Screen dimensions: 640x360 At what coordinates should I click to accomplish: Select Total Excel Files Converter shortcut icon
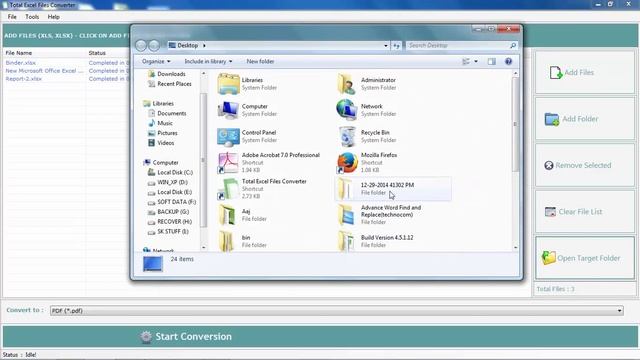click(x=228, y=189)
